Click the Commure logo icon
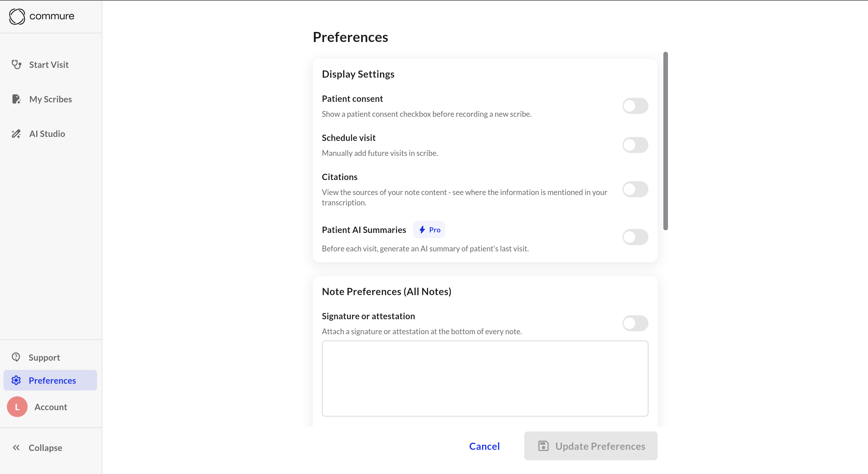This screenshot has width=868, height=474. 17,16
